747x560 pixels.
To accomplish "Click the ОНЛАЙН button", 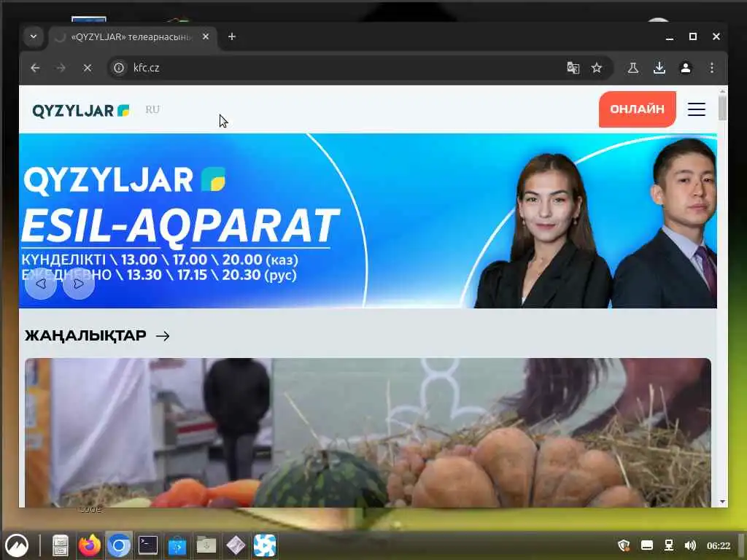I will click(638, 109).
